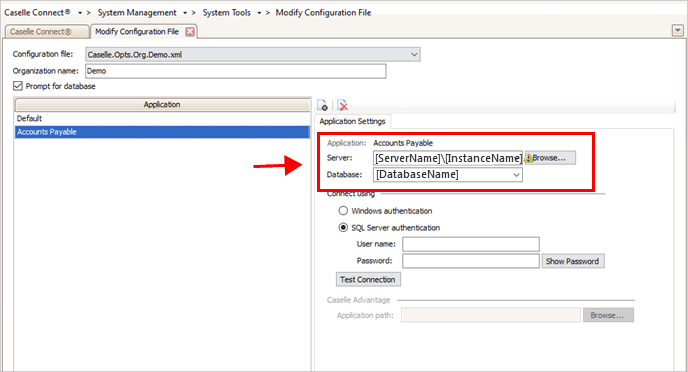Select SQL Server authentication radio button
688x372 pixels.
(x=343, y=228)
